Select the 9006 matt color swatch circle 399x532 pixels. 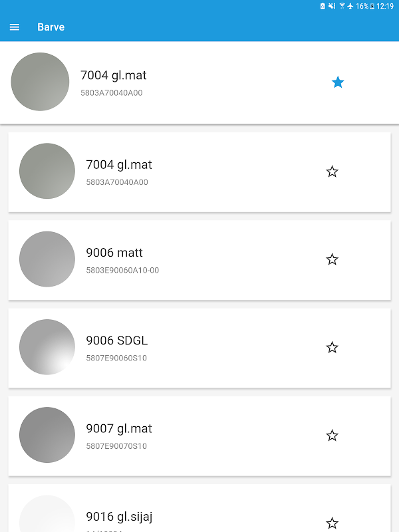coord(47,259)
